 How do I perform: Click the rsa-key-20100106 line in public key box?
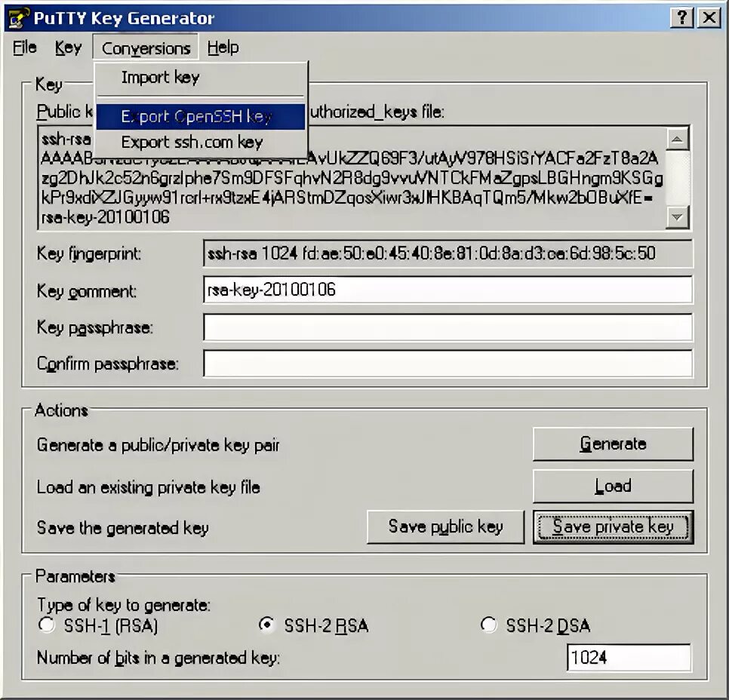pyautogui.click(x=106, y=217)
